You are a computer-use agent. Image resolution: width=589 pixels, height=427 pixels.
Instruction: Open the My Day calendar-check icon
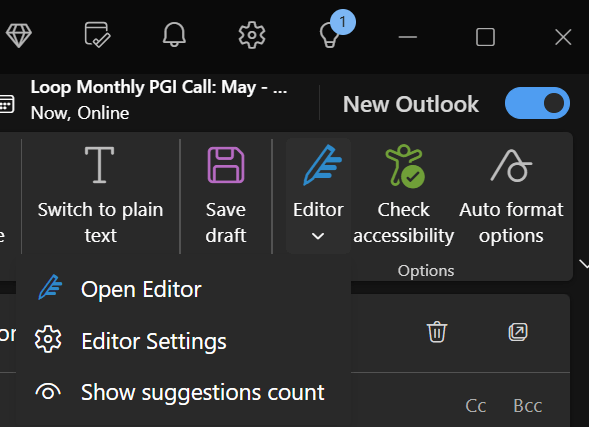(97, 35)
